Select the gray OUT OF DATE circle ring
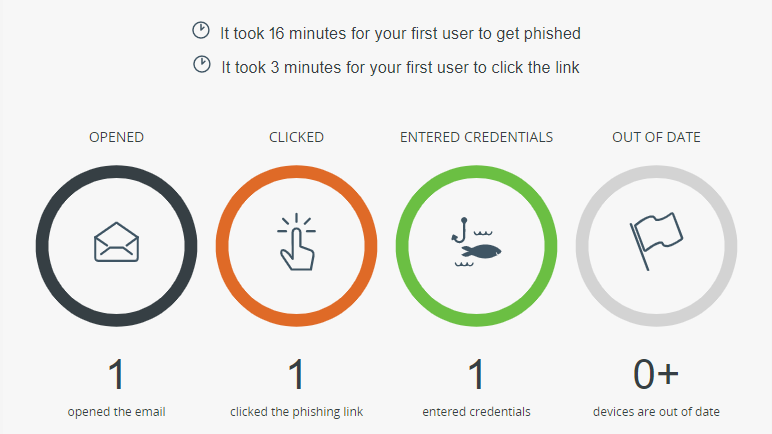772x434 pixels. coord(656,246)
